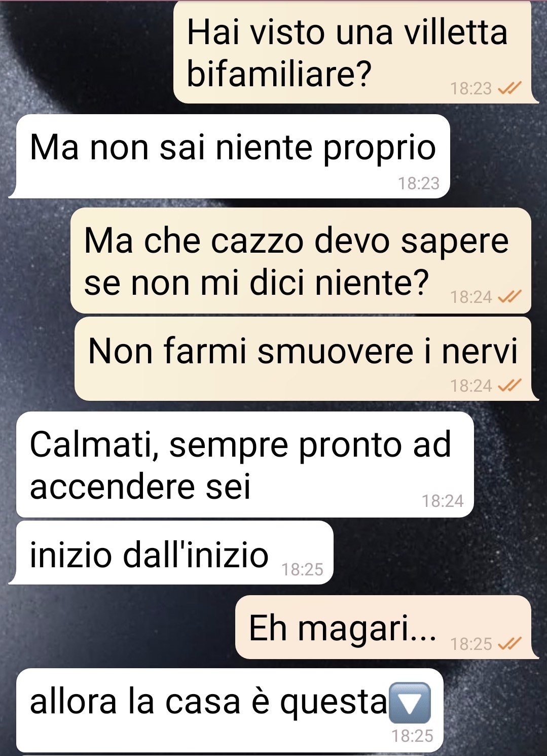Image resolution: width=547 pixels, height=756 pixels.
Task: Select the 'Calmati, sempre pronto ad accendere' message
Action: 245,465
